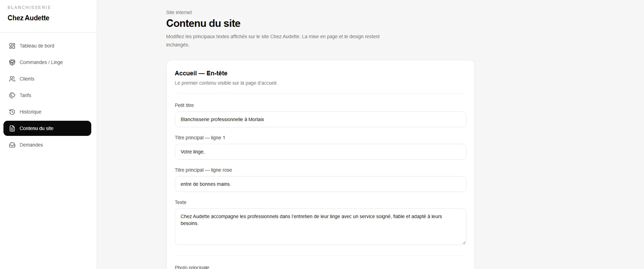
Task: Click the Texte textarea resize handle
Action: click(464, 242)
